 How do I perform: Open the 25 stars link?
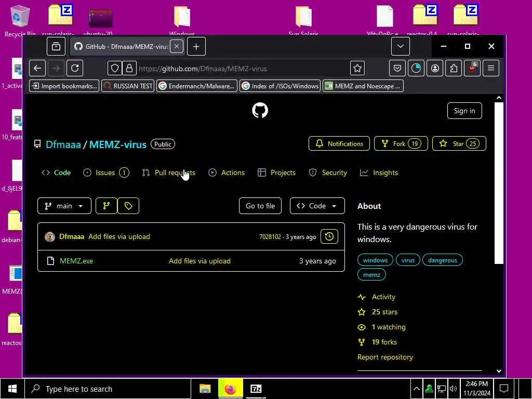point(378,312)
